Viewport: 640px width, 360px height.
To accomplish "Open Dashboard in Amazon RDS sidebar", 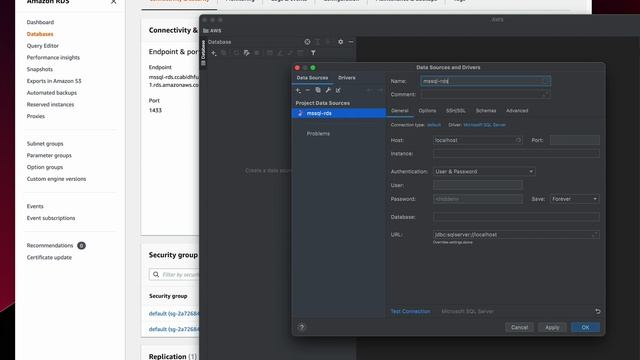I will [x=40, y=22].
